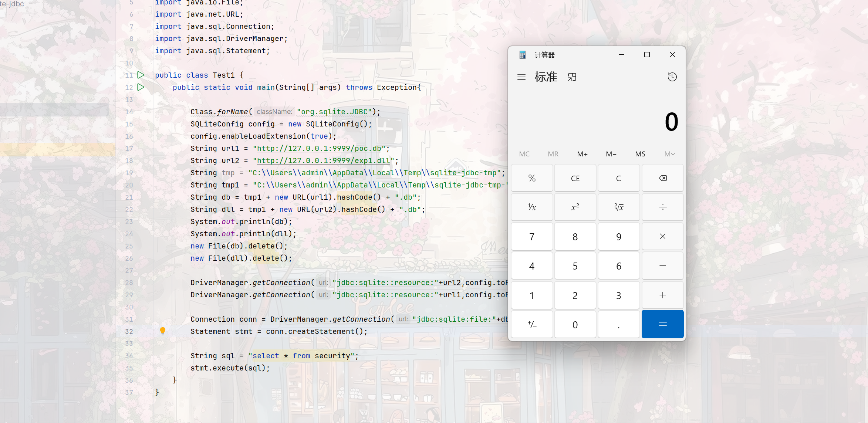Open the calculator navigation hamburger menu
Viewport: 868px width, 423px height.
[521, 77]
